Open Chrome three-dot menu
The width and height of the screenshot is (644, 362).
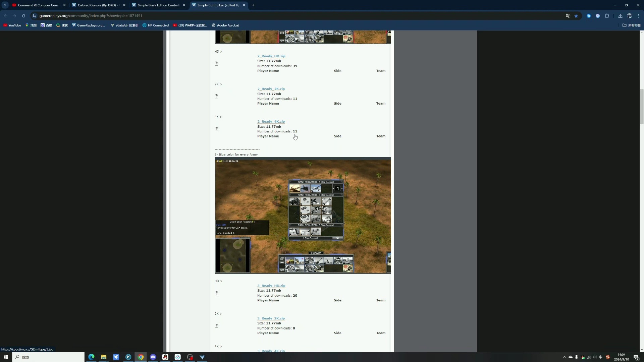639,16
